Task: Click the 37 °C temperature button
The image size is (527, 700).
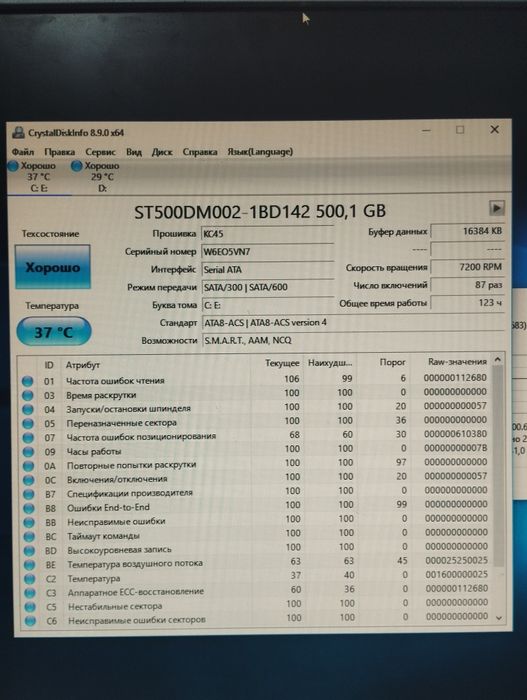Action: tap(54, 332)
